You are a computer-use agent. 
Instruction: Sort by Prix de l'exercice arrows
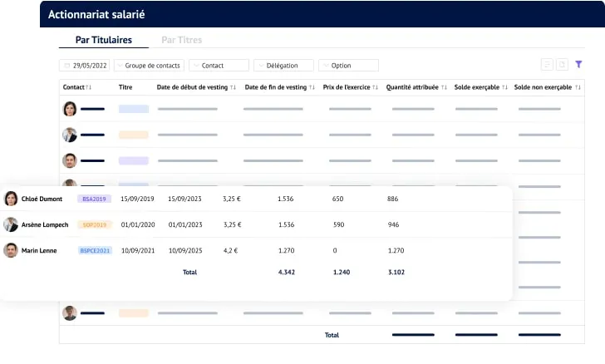[375, 87]
